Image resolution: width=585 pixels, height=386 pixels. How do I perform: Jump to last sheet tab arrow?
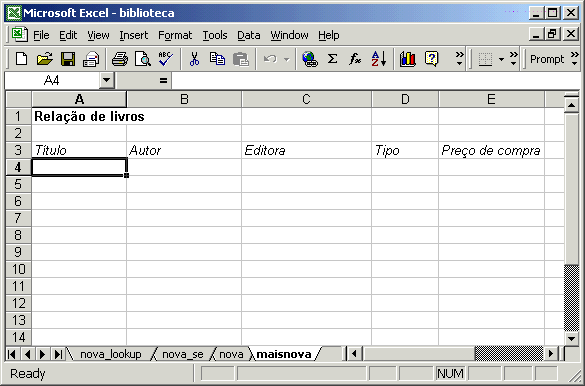coord(58,354)
